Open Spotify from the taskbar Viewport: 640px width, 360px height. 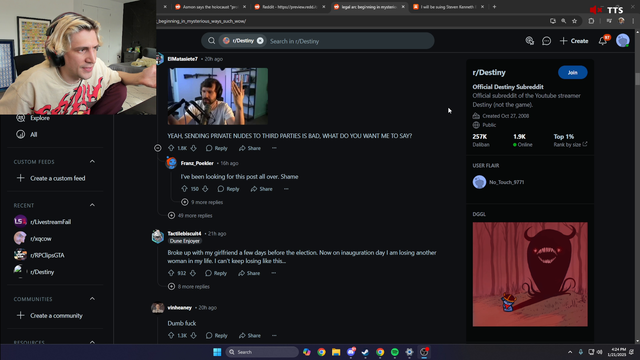tap(395, 352)
